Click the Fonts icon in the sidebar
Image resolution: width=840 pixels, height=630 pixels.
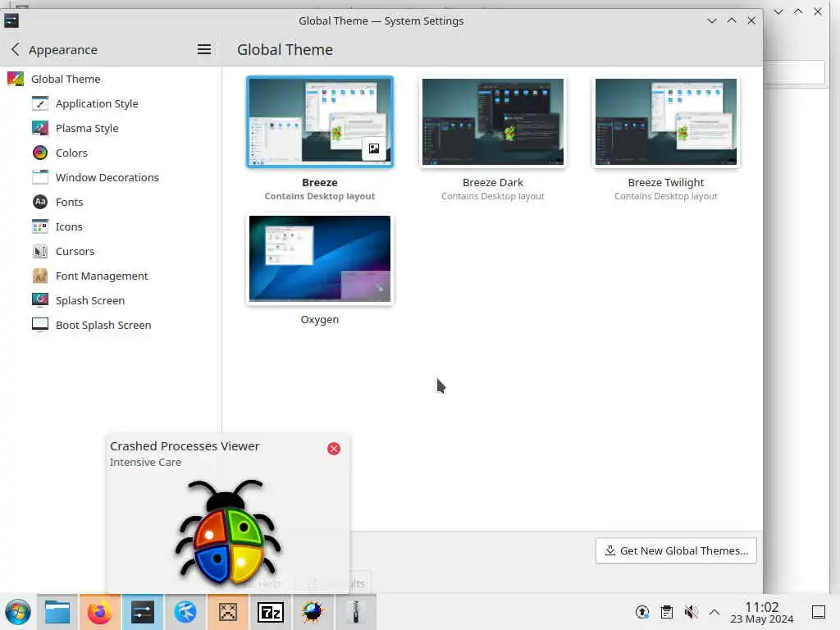[40, 202]
